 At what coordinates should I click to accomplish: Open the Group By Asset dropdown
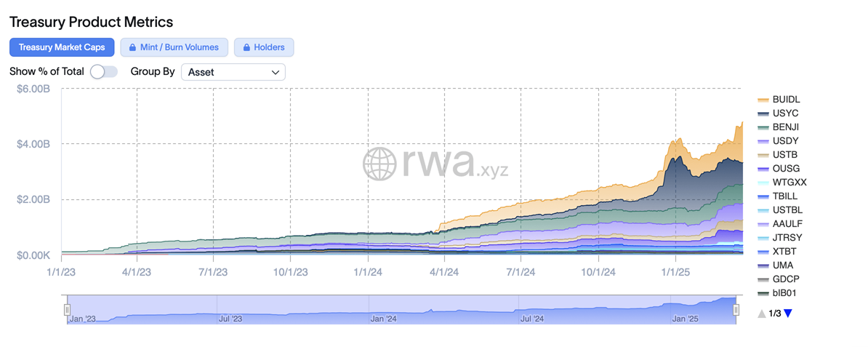233,72
